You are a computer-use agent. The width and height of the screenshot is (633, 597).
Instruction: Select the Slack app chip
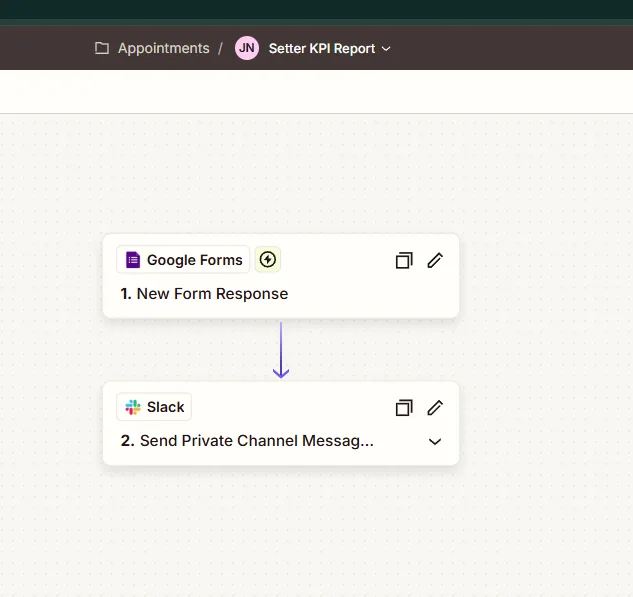[x=154, y=407]
